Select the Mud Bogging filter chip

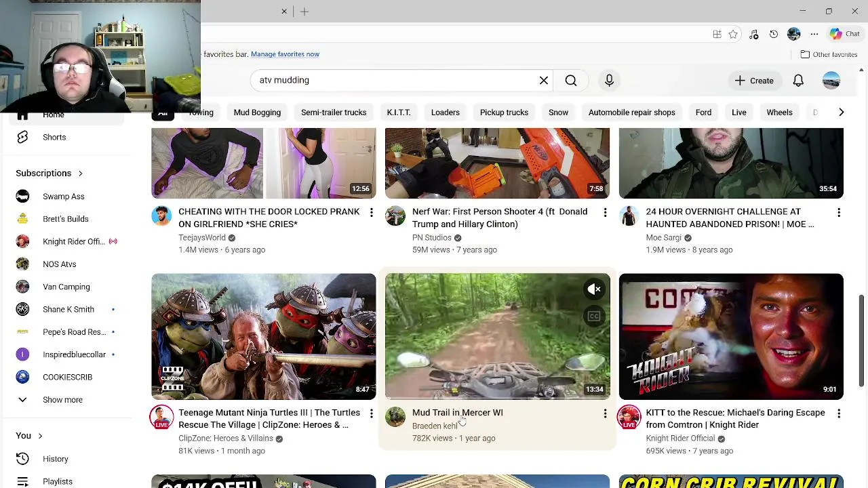point(257,113)
